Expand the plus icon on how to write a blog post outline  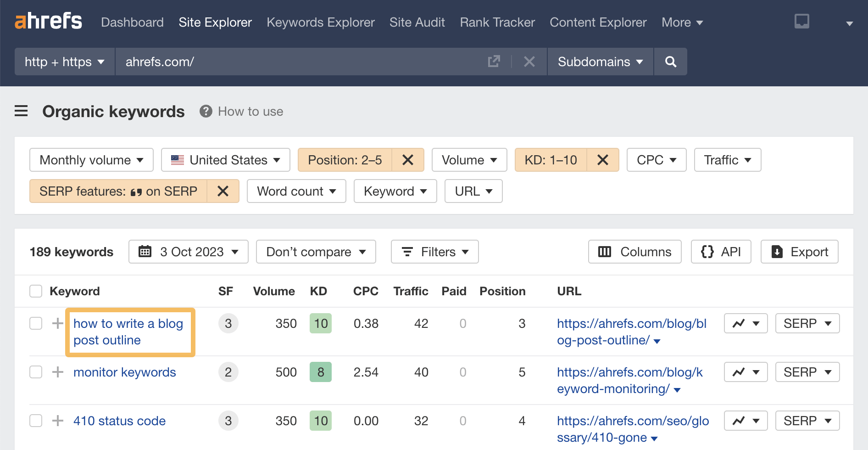pos(57,323)
